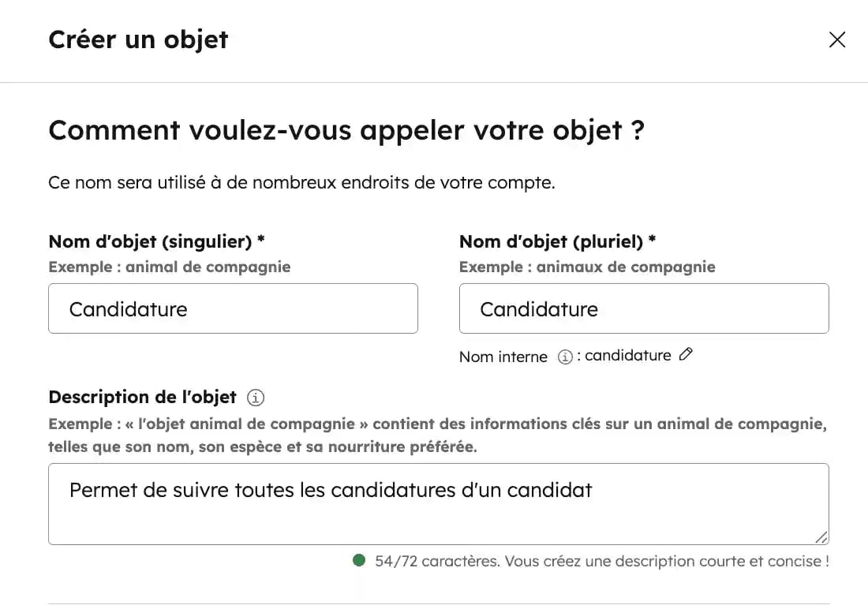Select the edit icon following candidature text

[x=685, y=354]
